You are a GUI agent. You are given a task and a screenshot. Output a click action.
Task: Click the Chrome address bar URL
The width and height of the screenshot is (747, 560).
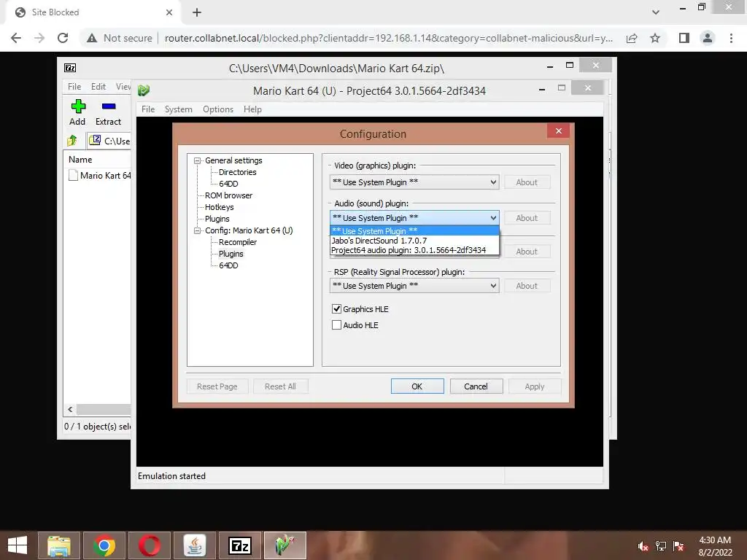coord(389,38)
